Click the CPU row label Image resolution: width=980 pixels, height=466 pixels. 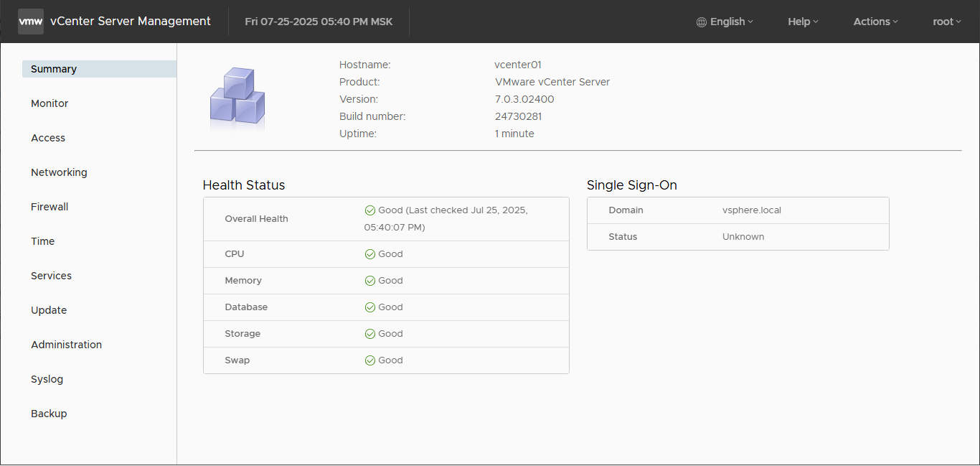point(235,254)
